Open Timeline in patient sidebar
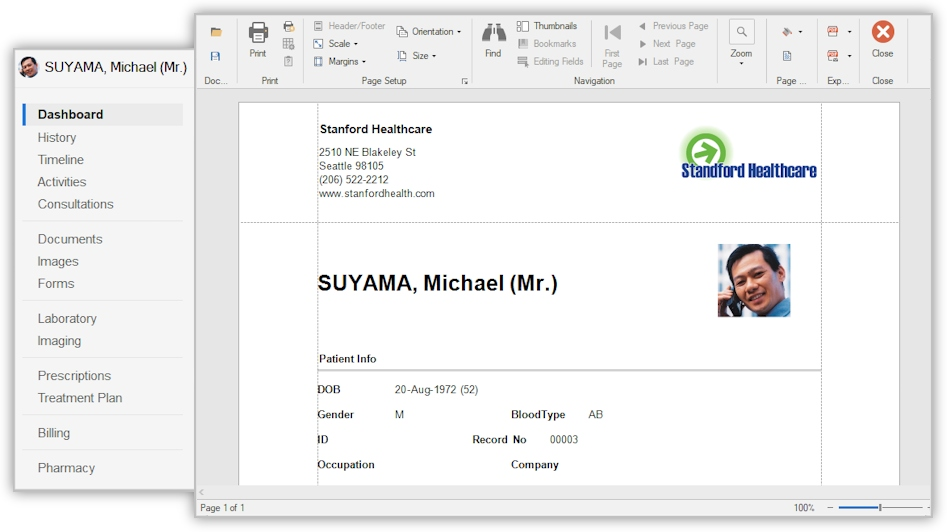This screenshot has height=532, width=947. (60, 160)
